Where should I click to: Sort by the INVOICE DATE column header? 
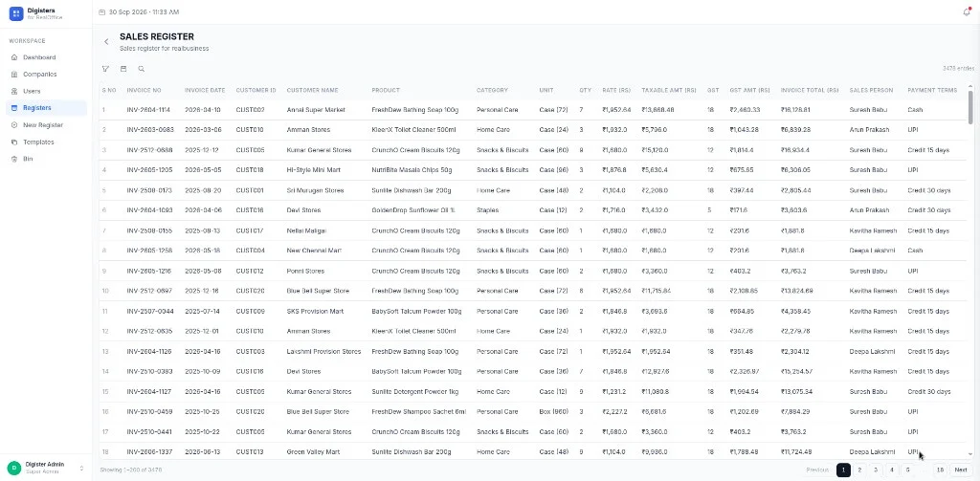[205, 91]
